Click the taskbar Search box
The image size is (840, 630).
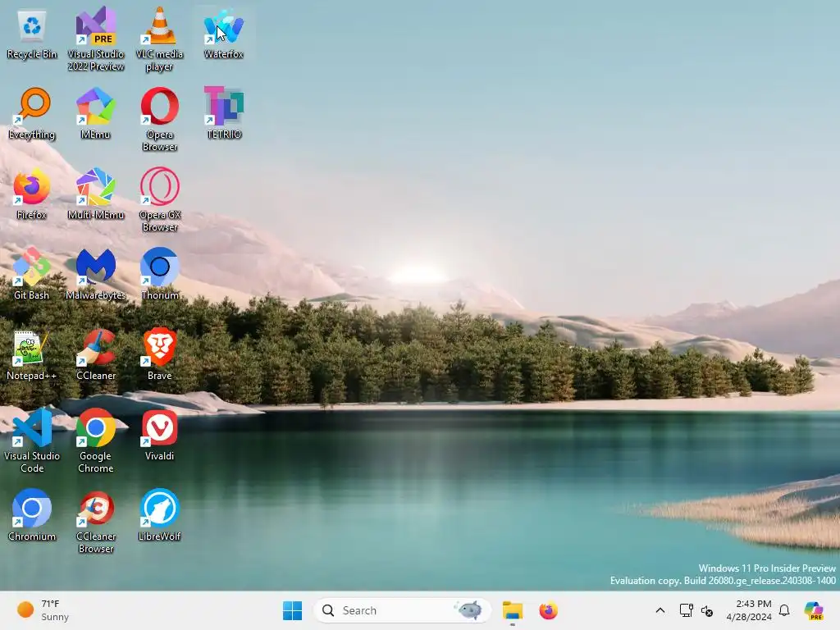click(x=402, y=610)
